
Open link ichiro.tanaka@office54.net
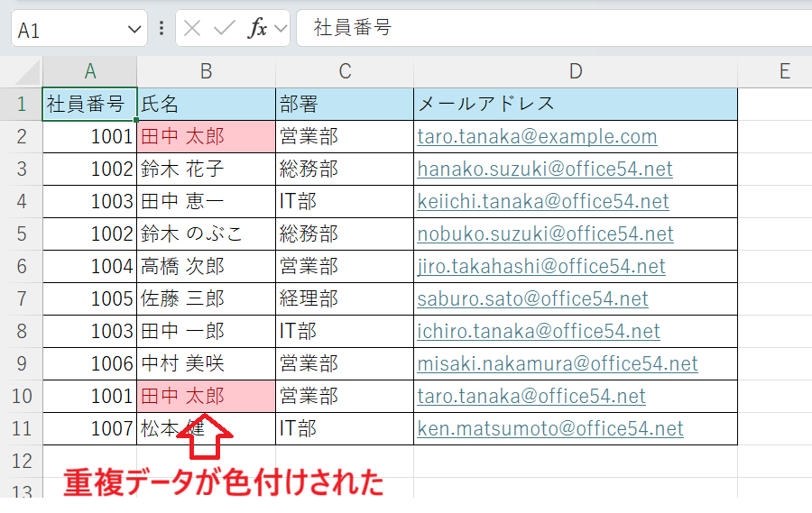pos(539,331)
